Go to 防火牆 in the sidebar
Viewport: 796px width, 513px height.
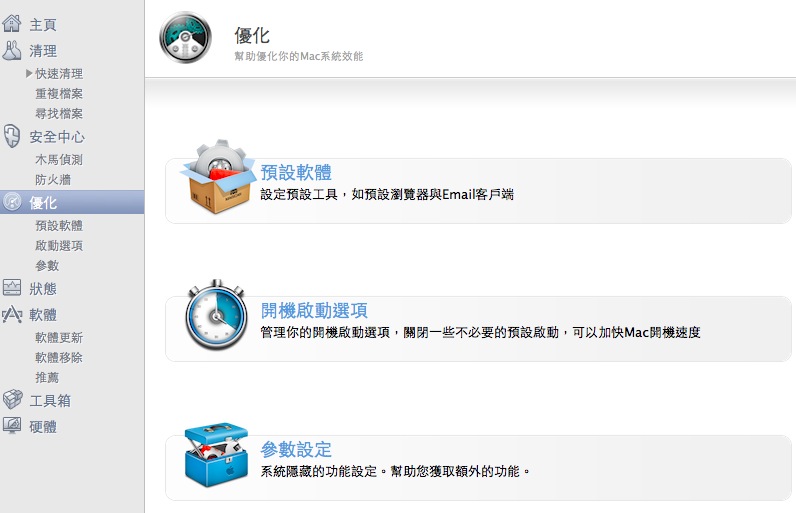pos(53,180)
